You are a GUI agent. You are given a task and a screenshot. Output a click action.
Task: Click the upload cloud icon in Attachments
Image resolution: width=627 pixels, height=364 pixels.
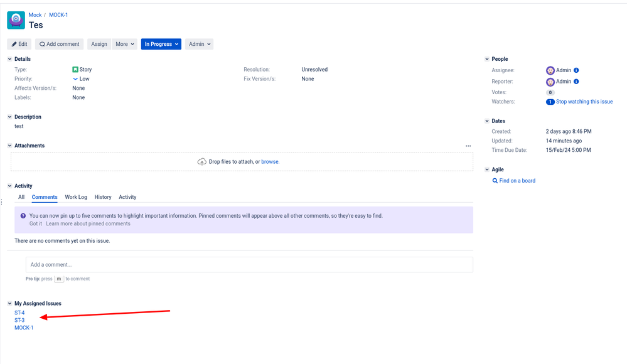[x=202, y=161]
